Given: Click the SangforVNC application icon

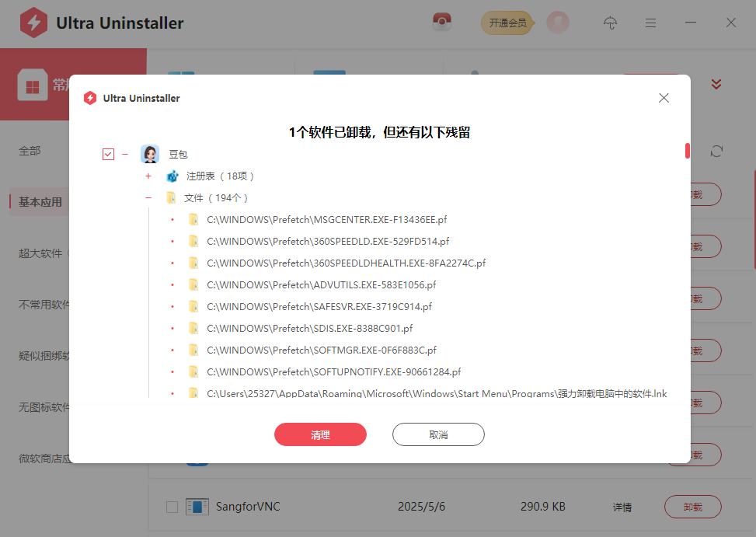Looking at the screenshot, I should [x=197, y=507].
